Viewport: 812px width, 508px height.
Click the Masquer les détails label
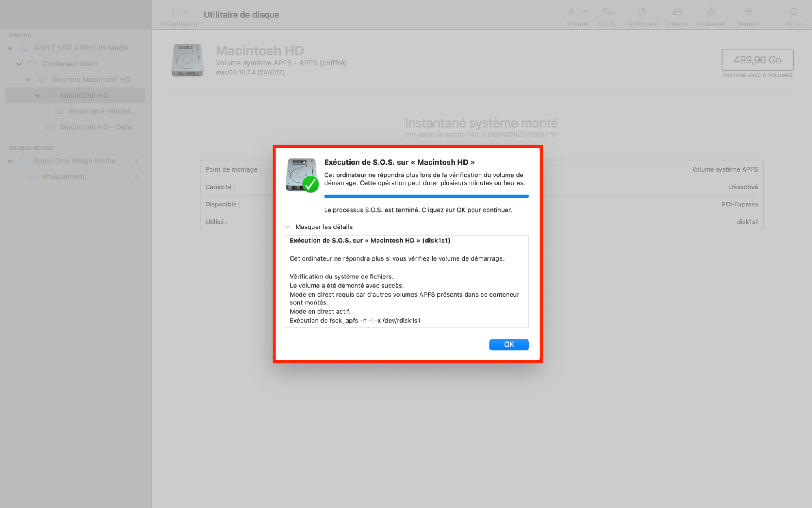[x=324, y=227]
